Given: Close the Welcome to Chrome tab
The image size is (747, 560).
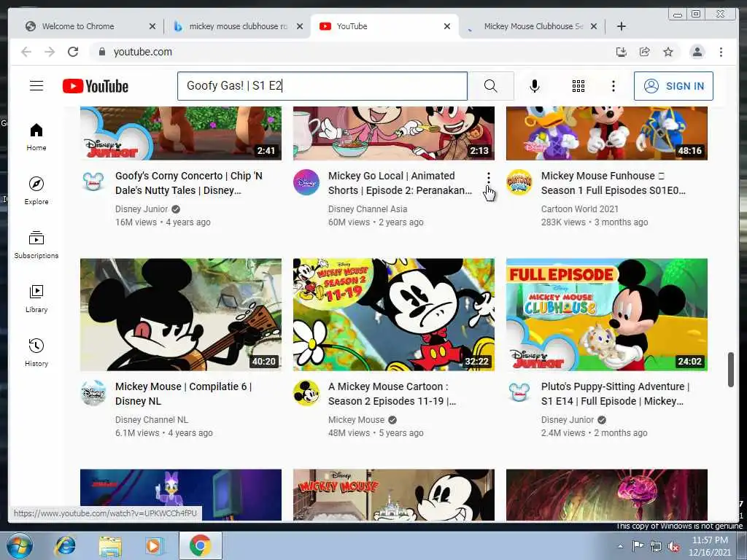Looking at the screenshot, I should point(152,26).
